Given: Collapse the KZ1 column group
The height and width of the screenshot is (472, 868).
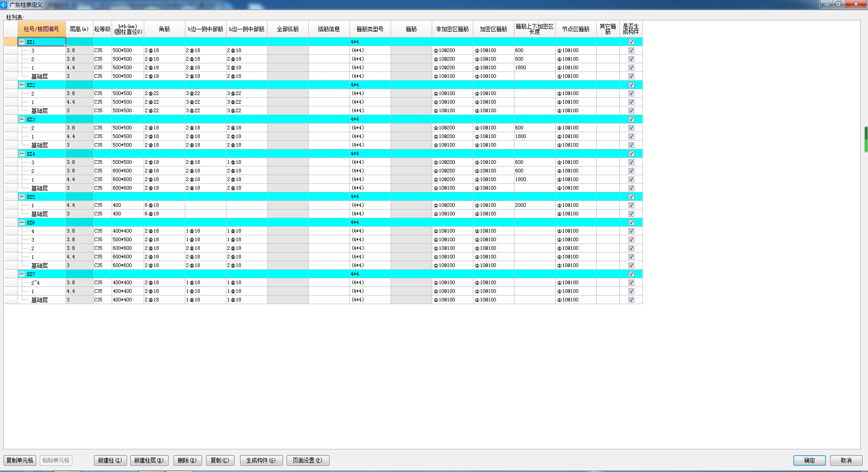Looking at the screenshot, I should [x=22, y=42].
